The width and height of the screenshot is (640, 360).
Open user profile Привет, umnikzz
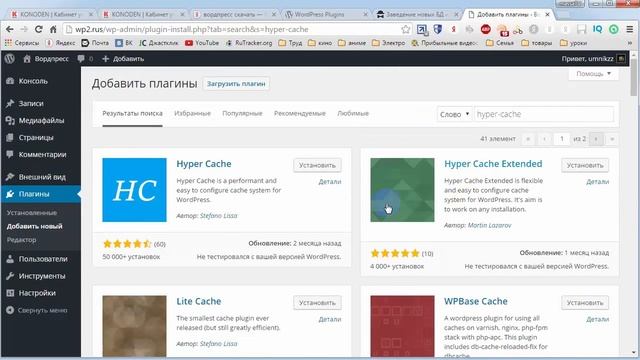[x=593, y=59]
